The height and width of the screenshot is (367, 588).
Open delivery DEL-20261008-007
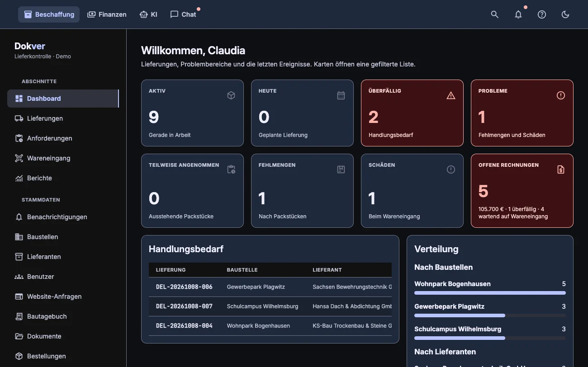pyautogui.click(x=184, y=306)
